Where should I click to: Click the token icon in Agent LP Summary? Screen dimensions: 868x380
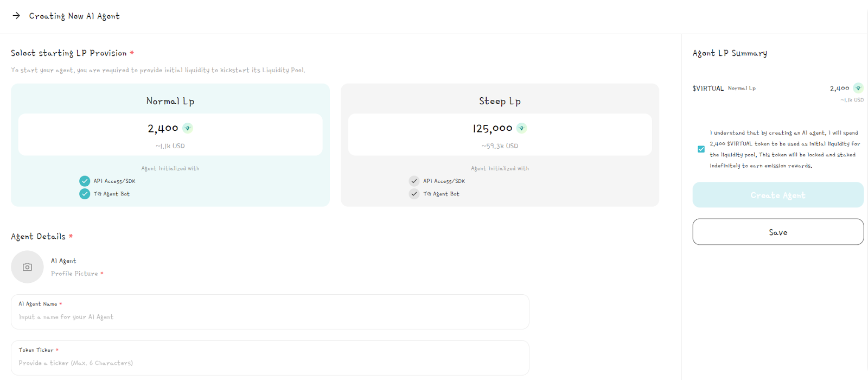point(858,88)
